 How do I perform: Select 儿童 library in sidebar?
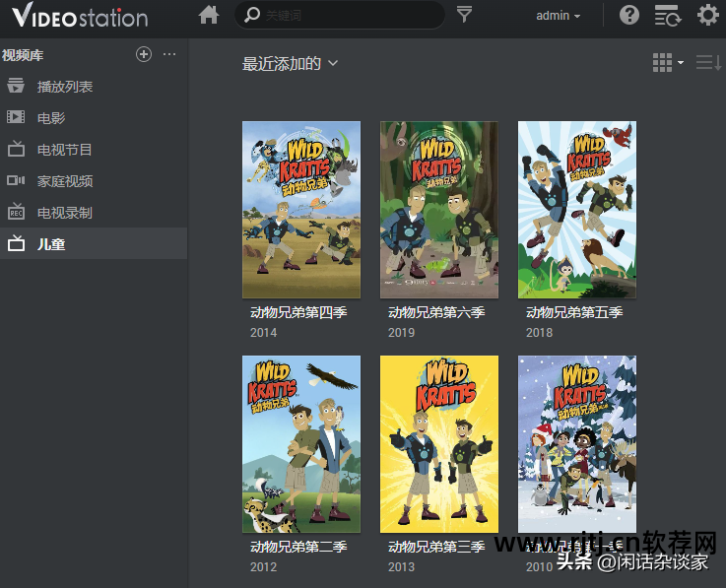[x=94, y=243]
